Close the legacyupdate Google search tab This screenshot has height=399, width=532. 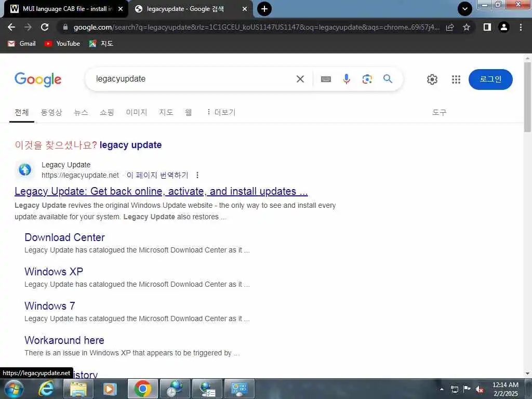tap(245, 9)
